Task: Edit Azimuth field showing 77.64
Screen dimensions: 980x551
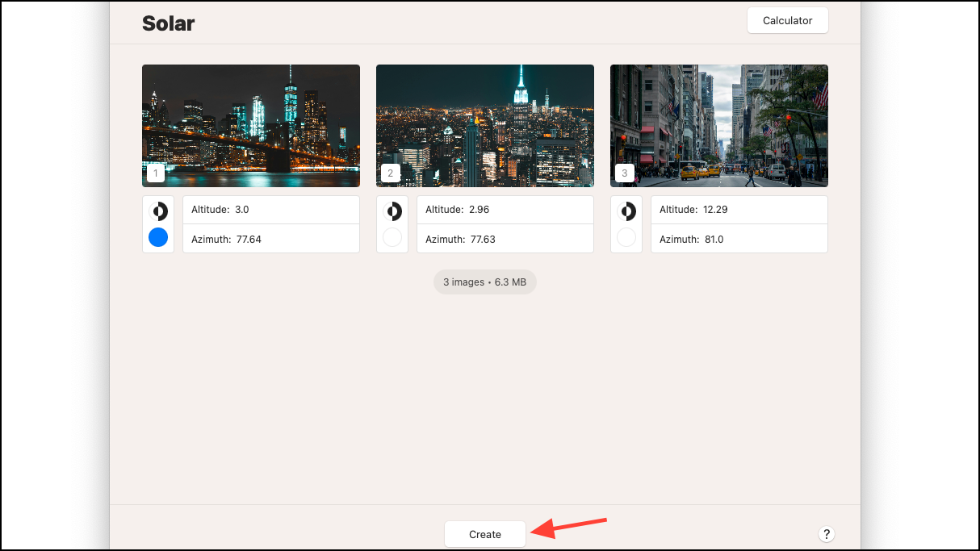Action: pyautogui.click(x=271, y=239)
